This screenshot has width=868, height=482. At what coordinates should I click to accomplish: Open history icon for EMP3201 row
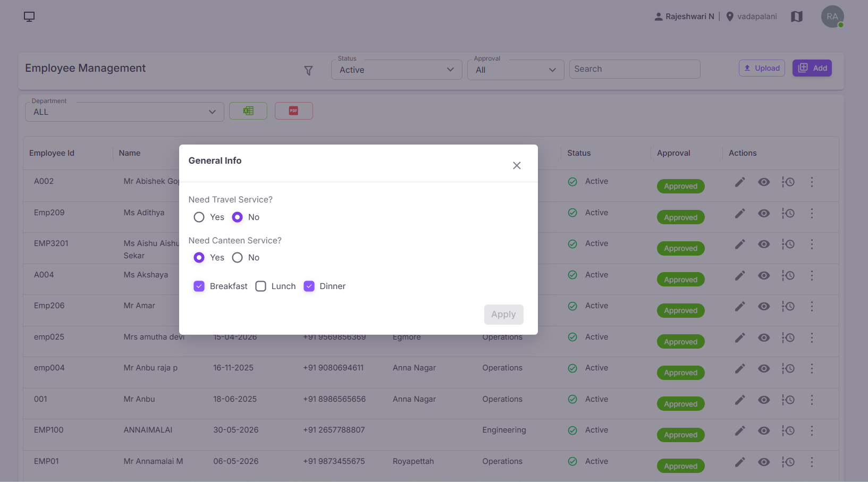point(788,244)
